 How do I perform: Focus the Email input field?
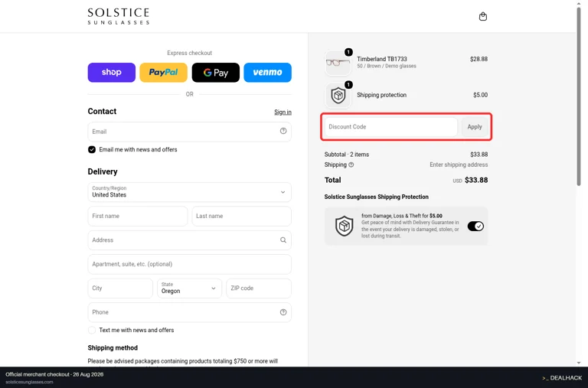[189, 132]
